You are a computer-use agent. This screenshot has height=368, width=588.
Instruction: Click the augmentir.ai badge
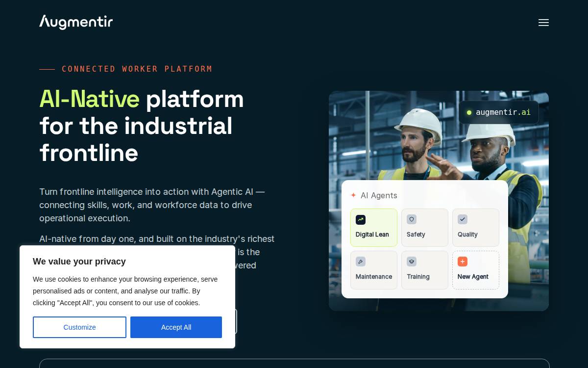click(499, 112)
